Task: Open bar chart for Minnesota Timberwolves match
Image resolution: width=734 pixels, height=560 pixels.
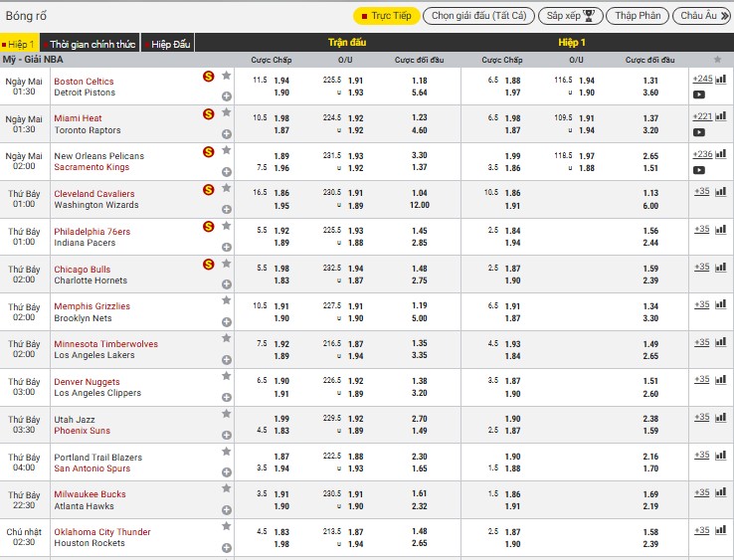Action: 721,342
